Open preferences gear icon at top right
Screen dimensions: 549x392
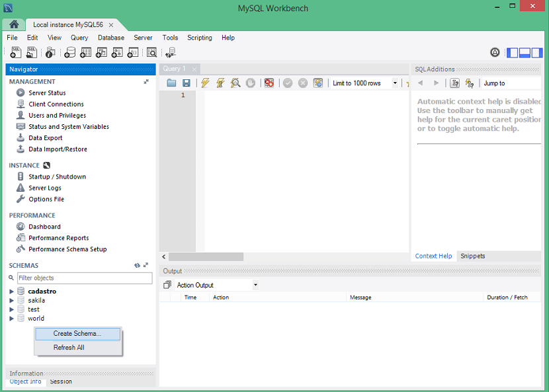[x=495, y=52]
